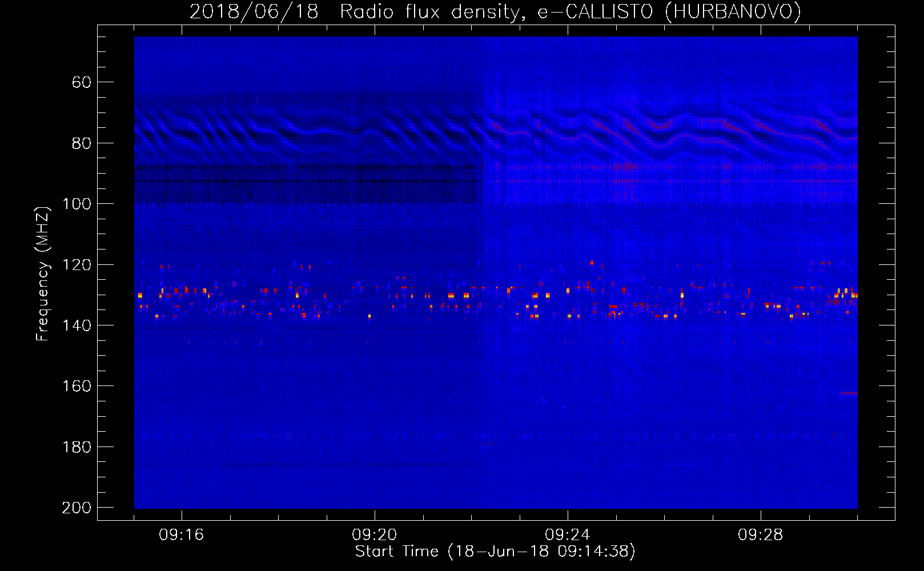Click the 09:20 time tick label

click(x=375, y=535)
